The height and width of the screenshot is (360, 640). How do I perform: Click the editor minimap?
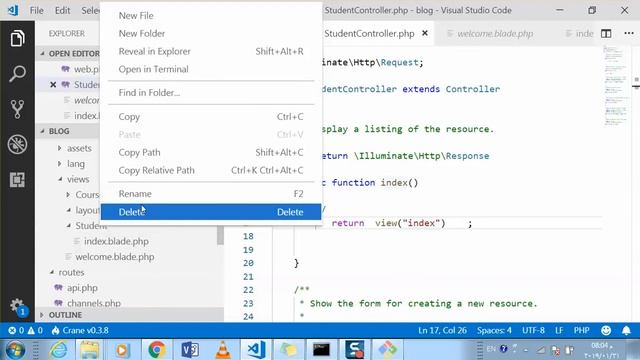point(615,86)
